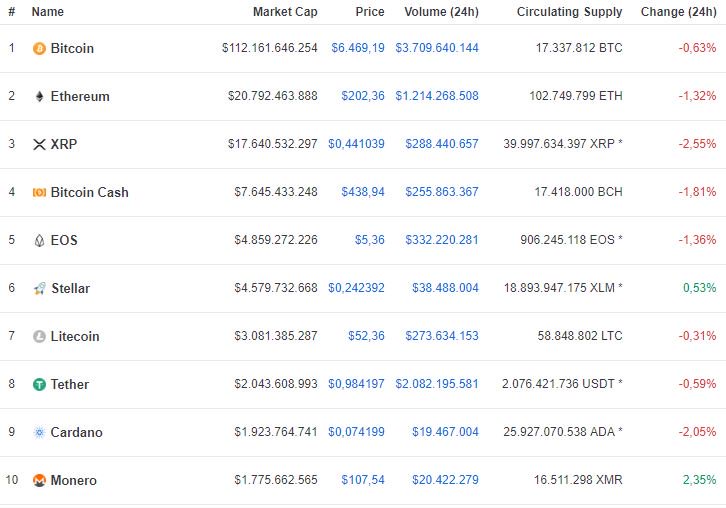The width and height of the screenshot is (726, 508).
Task: Open the Cardano name link
Action: pos(76,433)
